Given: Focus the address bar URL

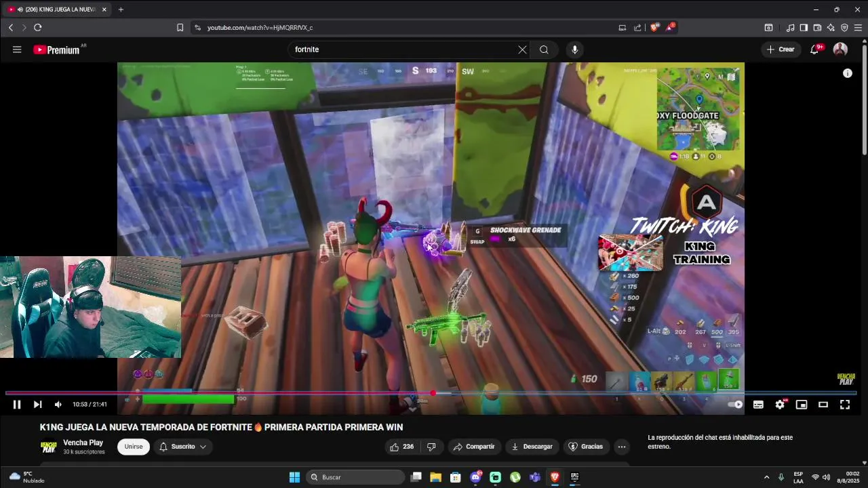Looking at the screenshot, I should tap(260, 28).
